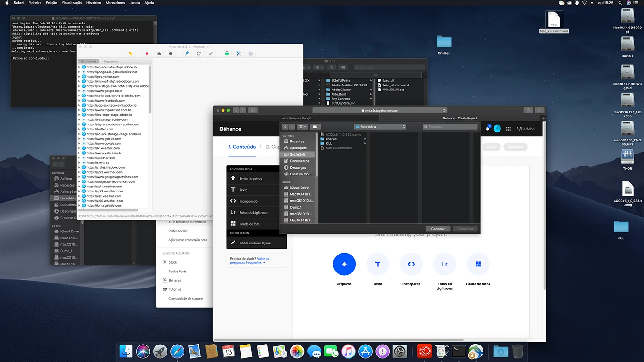Open the file dialog view mode dropdown
The width and height of the screenshot is (644, 362).
click(x=302, y=127)
